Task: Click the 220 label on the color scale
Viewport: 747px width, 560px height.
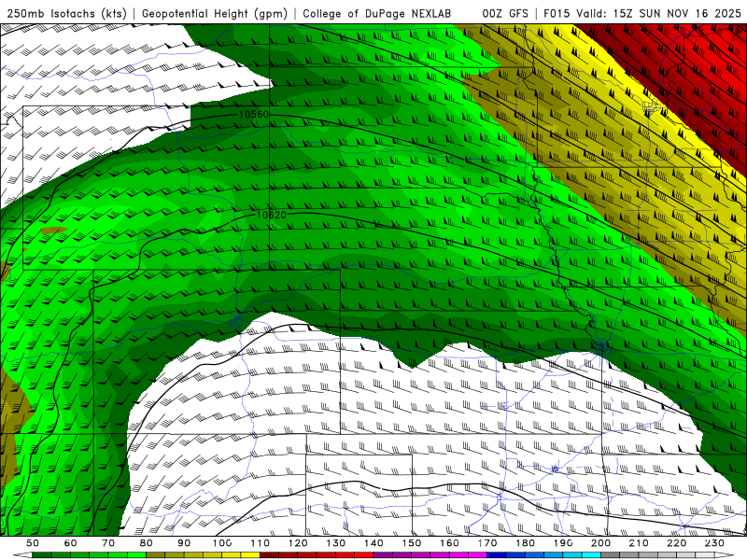Action: coord(676,543)
